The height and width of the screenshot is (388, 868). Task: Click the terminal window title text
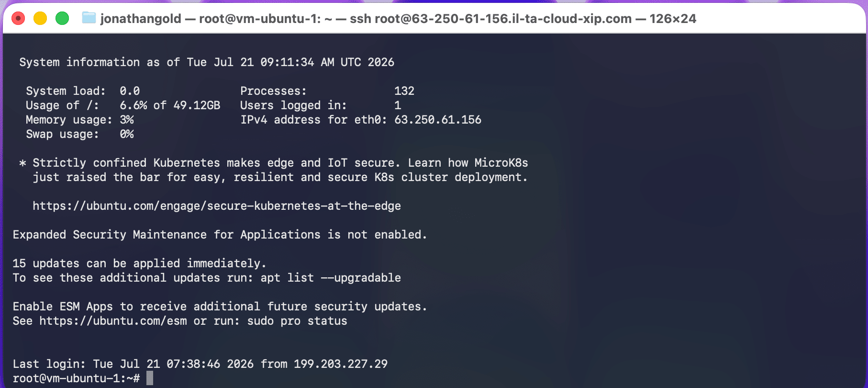click(398, 19)
